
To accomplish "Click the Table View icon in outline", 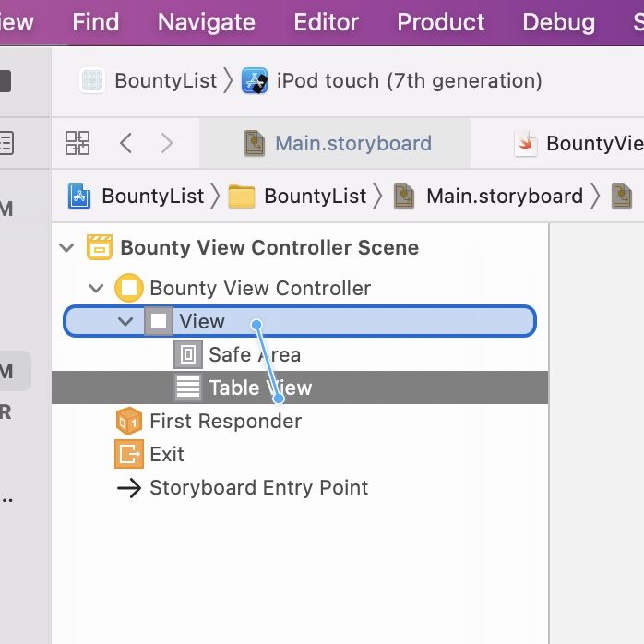I will click(x=188, y=388).
